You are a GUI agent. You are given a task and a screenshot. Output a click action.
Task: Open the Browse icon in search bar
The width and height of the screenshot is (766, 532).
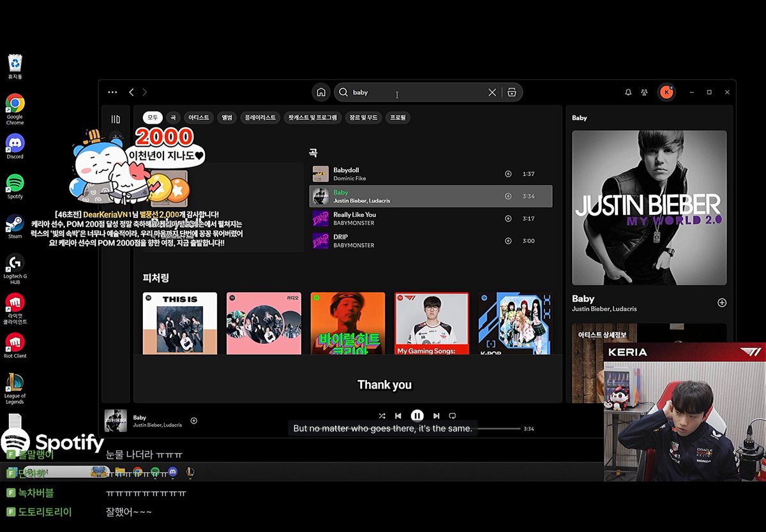tap(511, 92)
